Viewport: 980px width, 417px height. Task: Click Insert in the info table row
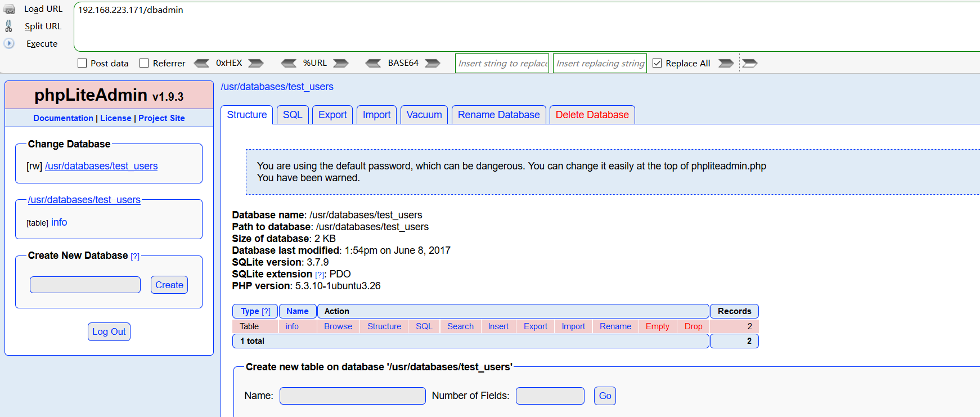(x=498, y=326)
